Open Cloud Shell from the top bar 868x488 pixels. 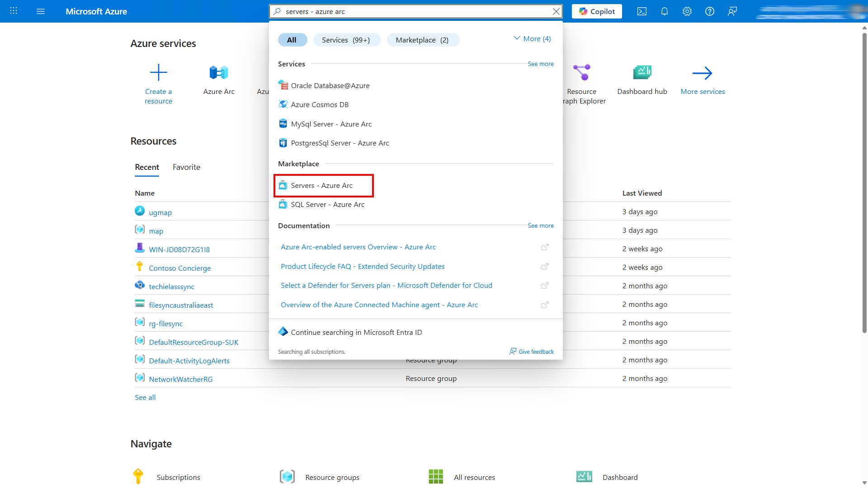tap(642, 11)
